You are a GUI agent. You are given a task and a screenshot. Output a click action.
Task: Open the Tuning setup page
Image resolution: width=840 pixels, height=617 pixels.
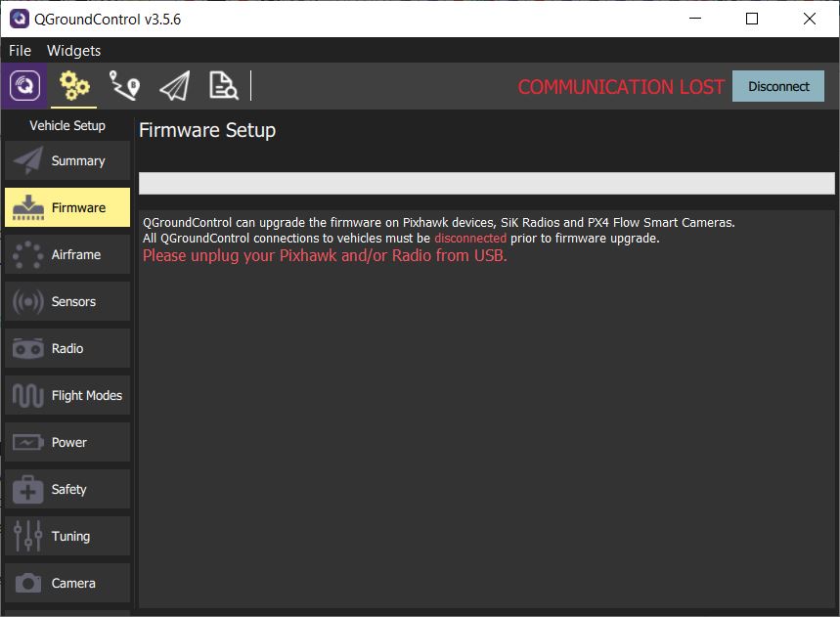coord(67,536)
